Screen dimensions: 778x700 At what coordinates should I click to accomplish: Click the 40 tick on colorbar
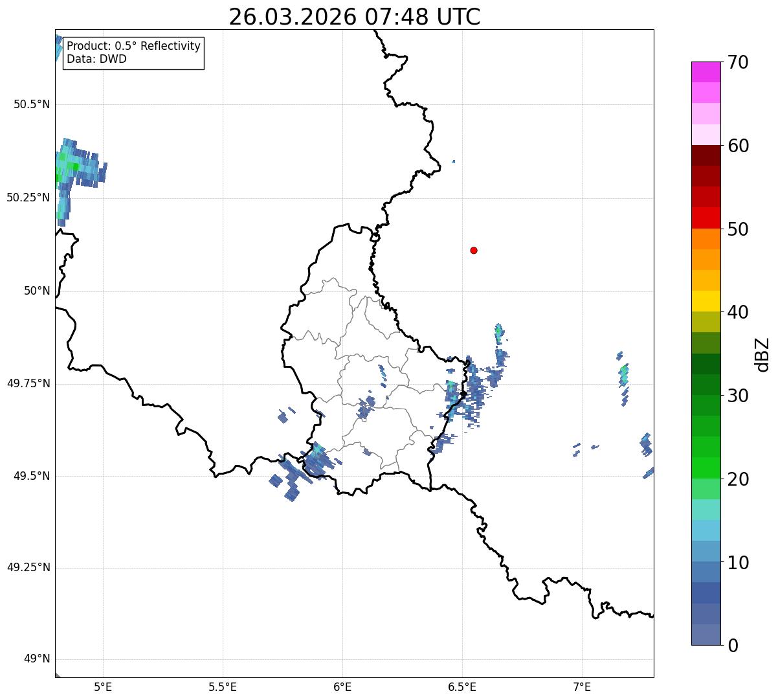click(x=738, y=312)
